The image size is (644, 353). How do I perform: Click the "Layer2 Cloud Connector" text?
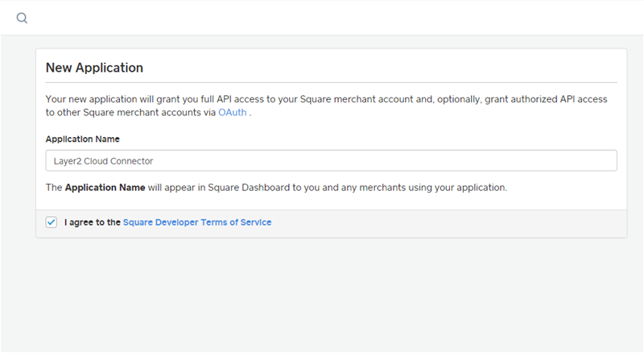coord(99,160)
